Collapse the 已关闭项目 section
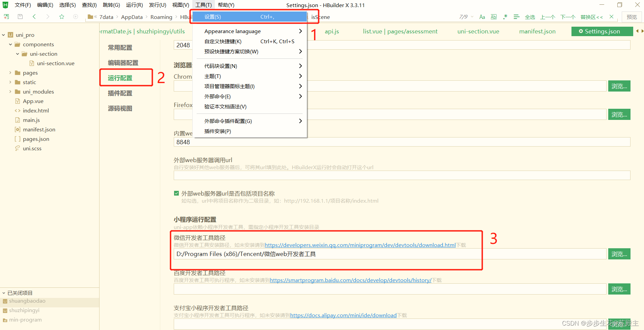This screenshot has width=644, height=330. [4, 293]
